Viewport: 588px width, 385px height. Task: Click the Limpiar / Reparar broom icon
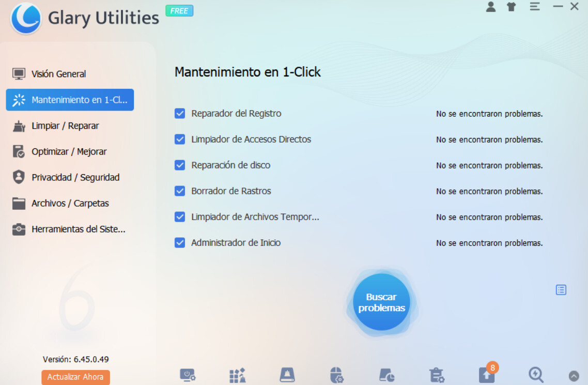[x=19, y=126]
